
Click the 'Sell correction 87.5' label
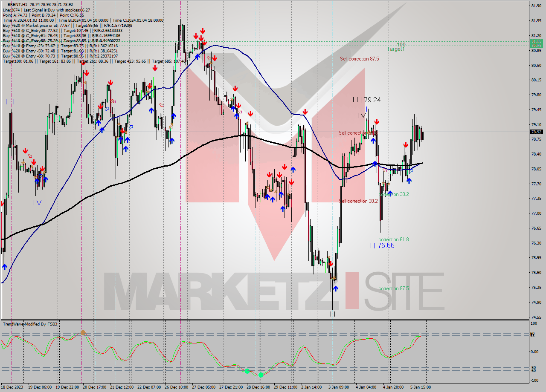pyautogui.click(x=359, y=59)
